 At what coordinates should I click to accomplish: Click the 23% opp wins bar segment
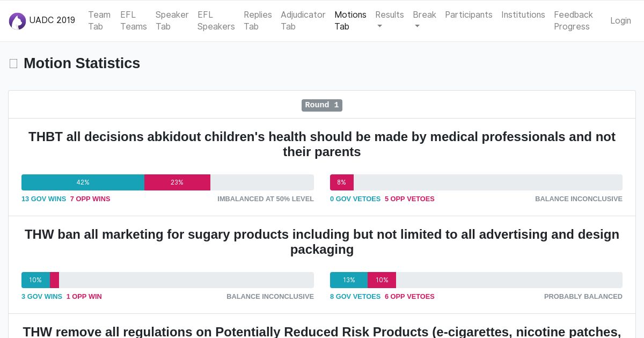tap(177, 182)
